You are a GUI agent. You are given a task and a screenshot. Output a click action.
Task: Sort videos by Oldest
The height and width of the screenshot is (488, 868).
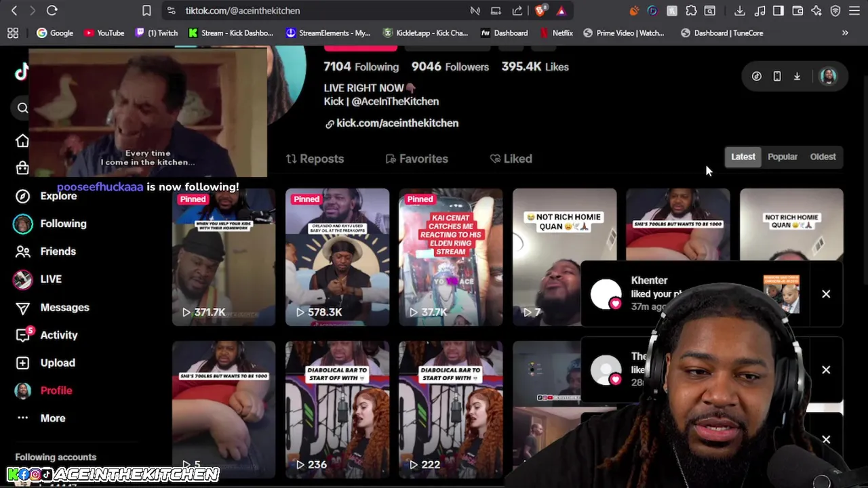(823, 157)
